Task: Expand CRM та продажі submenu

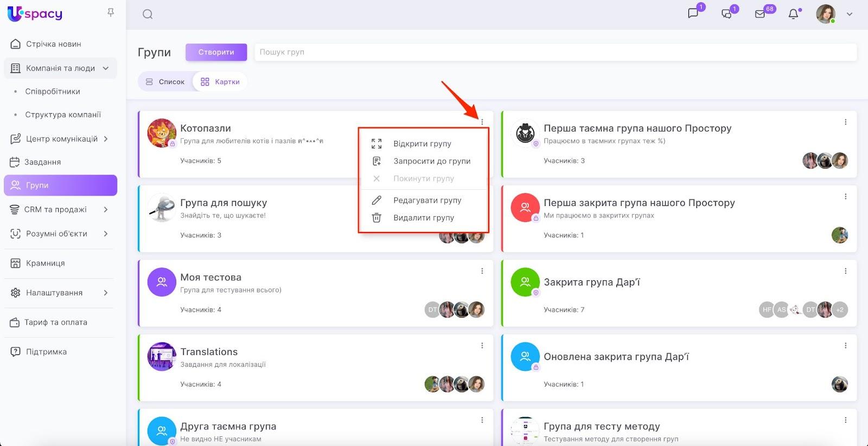Action: pos(106,210)
